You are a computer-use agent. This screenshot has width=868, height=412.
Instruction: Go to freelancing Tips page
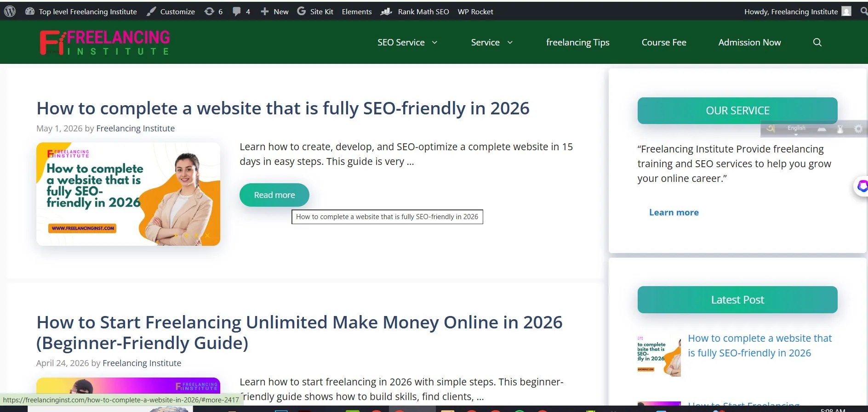(578, 42)
